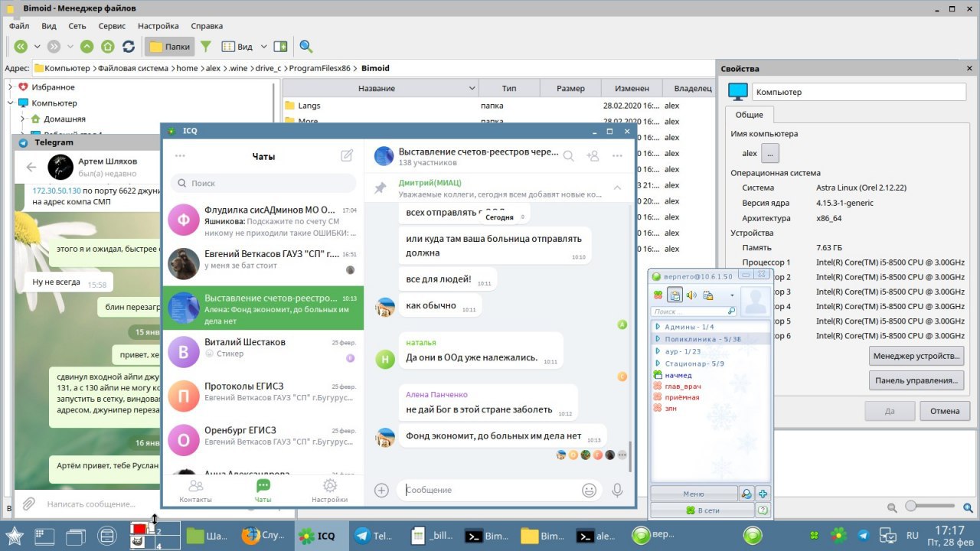Click the Менеджер устройств button
980x551 pixels.
pos(916,356)
